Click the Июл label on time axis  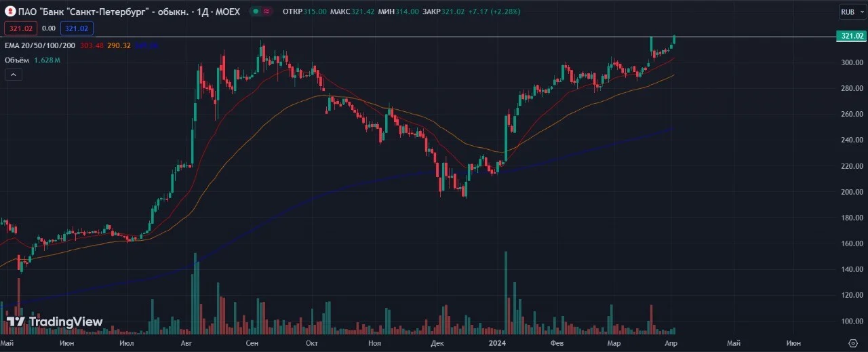click(126, 344)
